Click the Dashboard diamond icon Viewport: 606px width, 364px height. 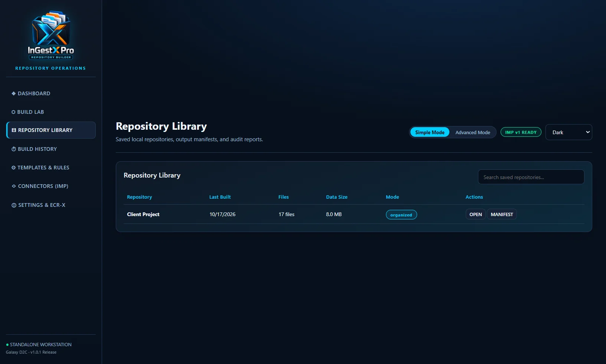click(x=14, y=93)
